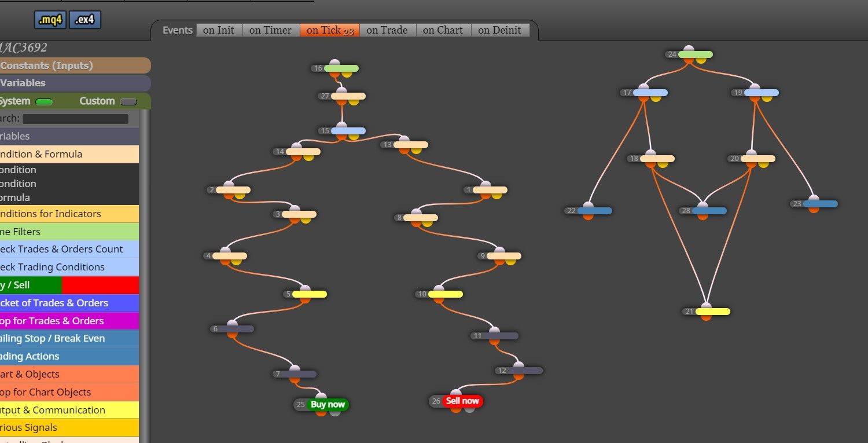Select dark variables block 6
The image size is (868, 443).
pyautogui.click(x=237, y=329)
